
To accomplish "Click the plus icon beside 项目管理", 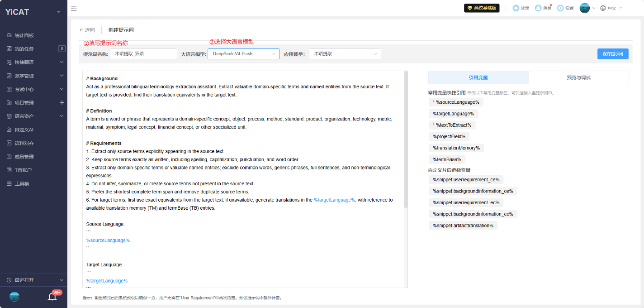I will [62, 102].
